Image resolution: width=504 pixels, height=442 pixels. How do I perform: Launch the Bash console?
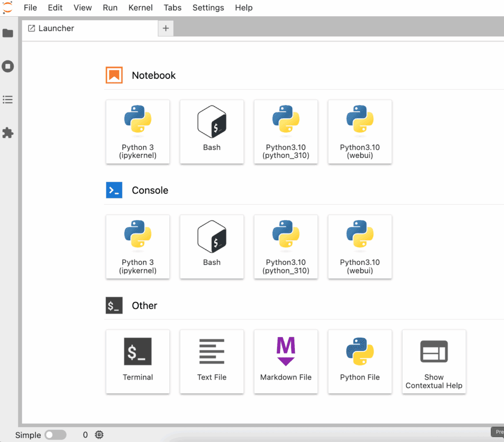click(x=212, y=247)
